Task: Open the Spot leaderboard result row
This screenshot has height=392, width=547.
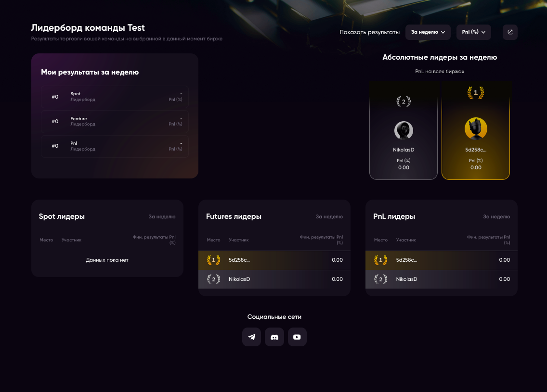Action: click(x=115, y=97)
